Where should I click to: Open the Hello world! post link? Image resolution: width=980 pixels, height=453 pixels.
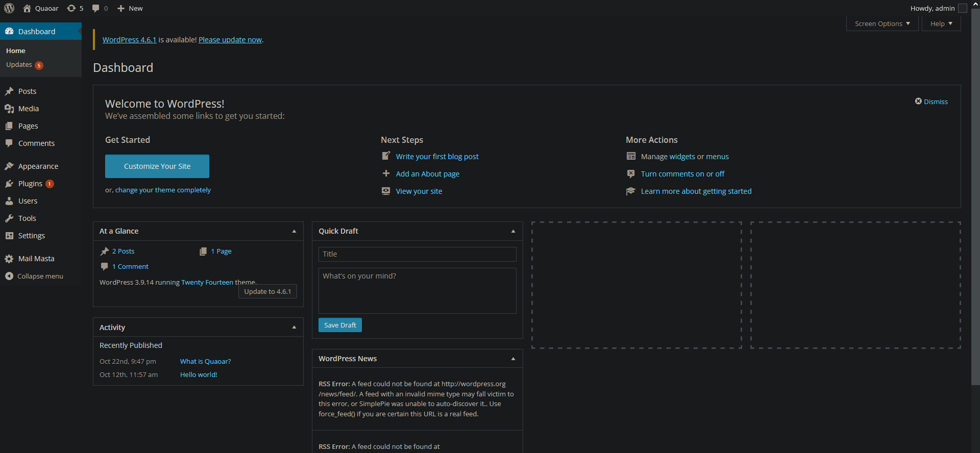pos(199,374)
